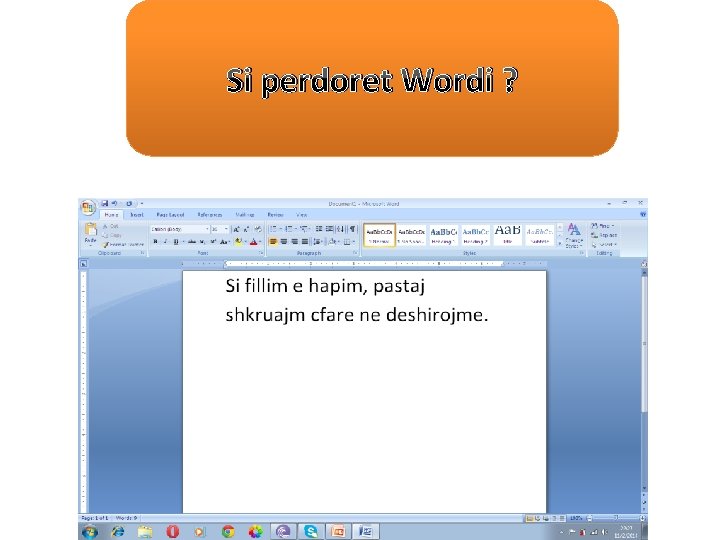Screen dimensions: 720x540
Task: Apply the Heading 1 style
Action: [x=444, y=235]
